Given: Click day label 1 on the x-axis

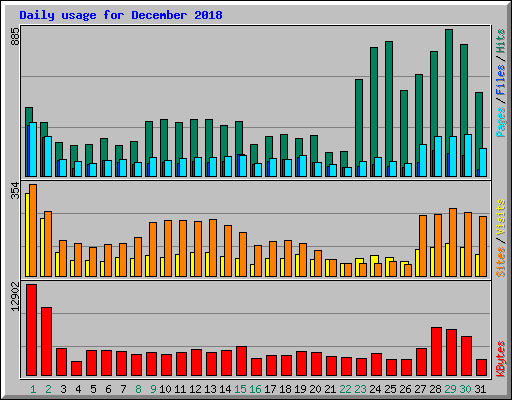Looking at the screenshot, I should pyautogui.click(x=33, y=389).
